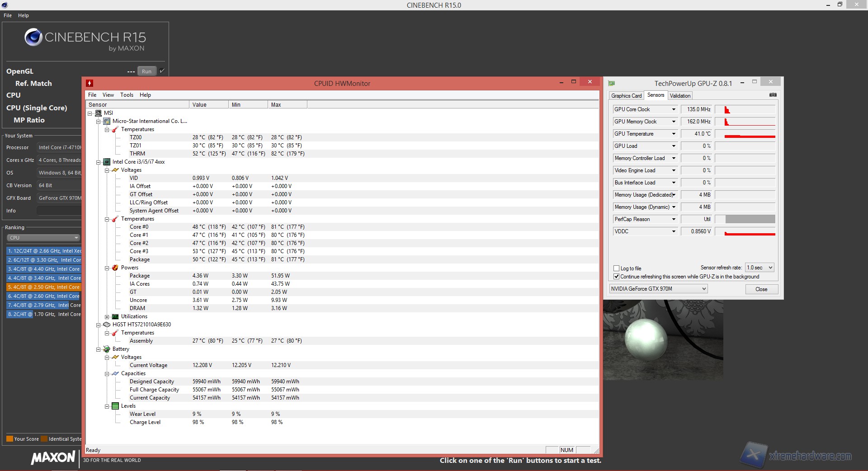The width and height of the screenshot is (868, 471).
Task: Switch to the Graphics Card tab
Action: coord(626,96)
